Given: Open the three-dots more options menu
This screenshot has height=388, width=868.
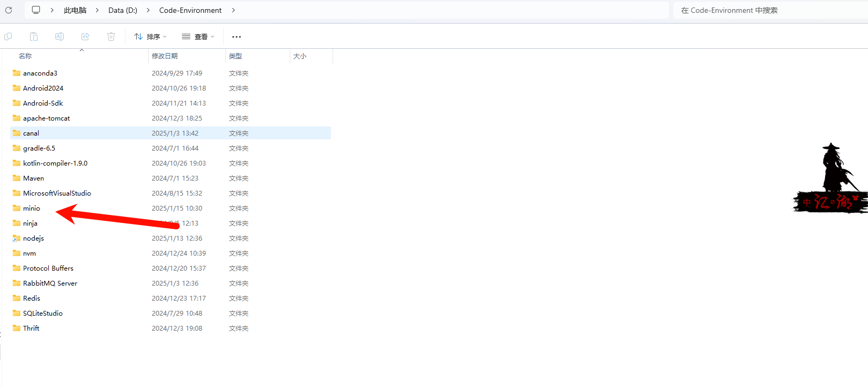Looking at the screenshot, I should pos(237,36).
